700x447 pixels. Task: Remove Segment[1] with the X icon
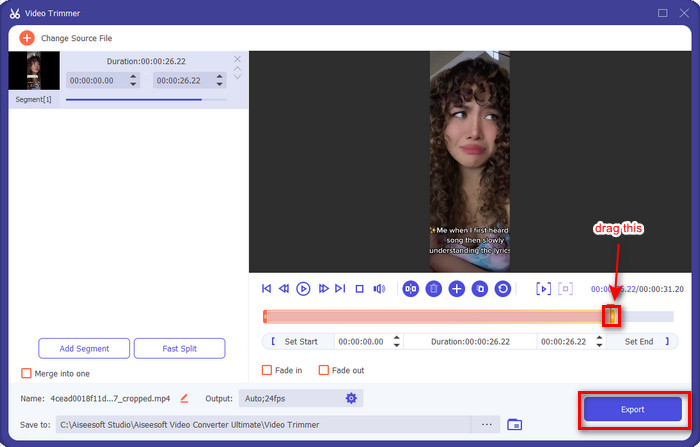pyautogui.click(x=238, y=59)
